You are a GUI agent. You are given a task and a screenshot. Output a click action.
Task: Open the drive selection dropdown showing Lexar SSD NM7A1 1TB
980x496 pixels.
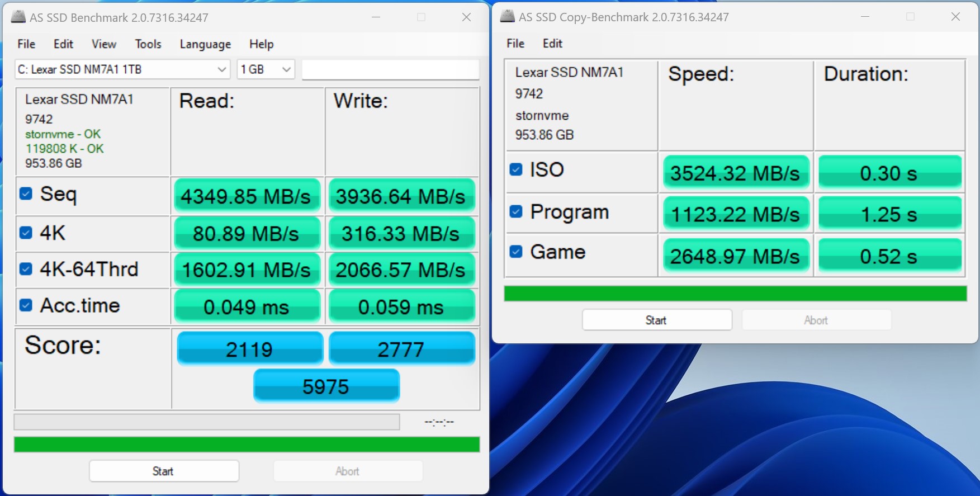tap(122, 69)
